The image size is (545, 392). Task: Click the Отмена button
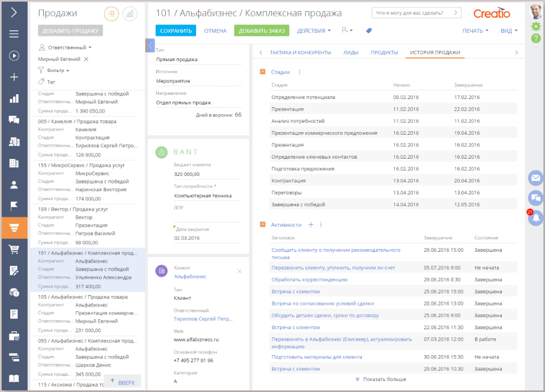pyautogui.click(x=215, y=30)
